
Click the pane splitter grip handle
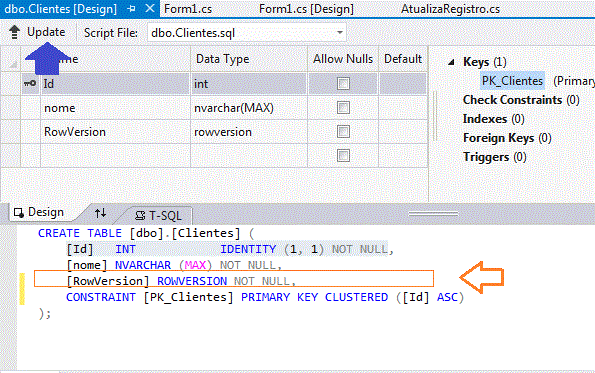[x=433, y=214]
